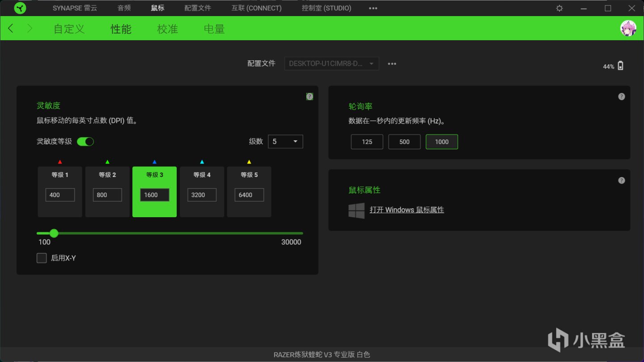Screen dimensions: 644x362
Task: Click the 轮询率 heading
Action: tap(360, 106)
